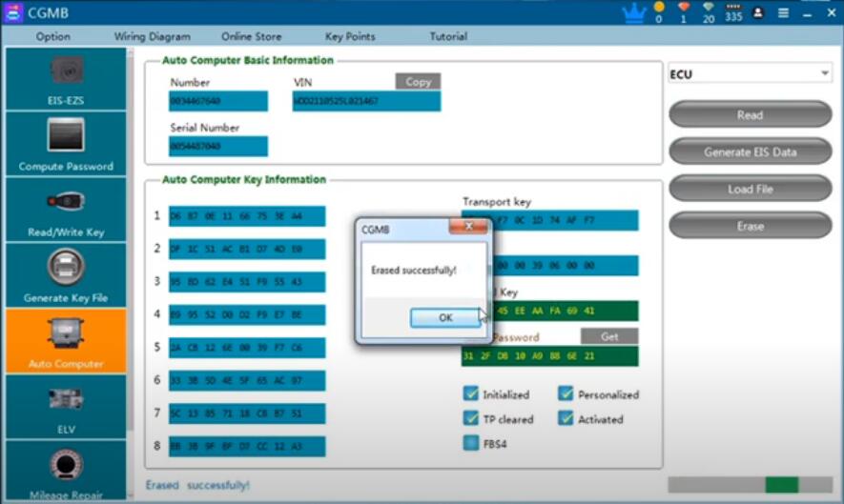Screen dimensions: 844x504
Task: Open the Online Store menu
Action: [x=251, y=36]
